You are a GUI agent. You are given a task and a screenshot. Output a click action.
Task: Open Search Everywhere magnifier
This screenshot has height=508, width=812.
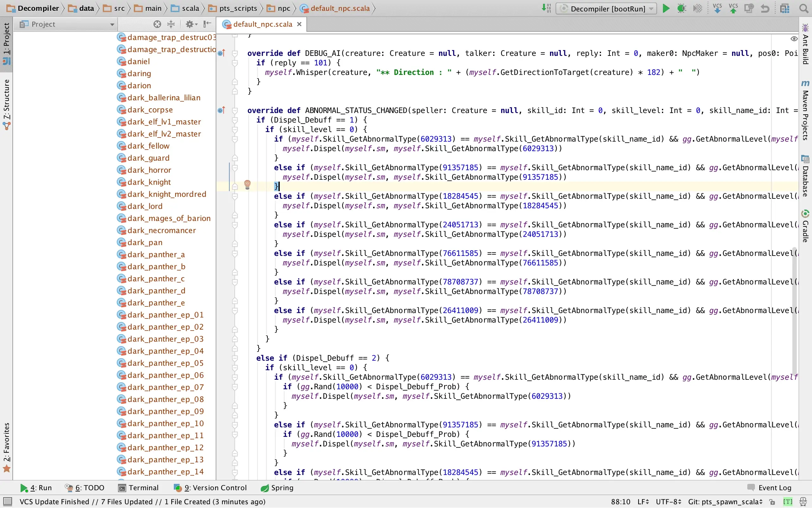point(804,8)
